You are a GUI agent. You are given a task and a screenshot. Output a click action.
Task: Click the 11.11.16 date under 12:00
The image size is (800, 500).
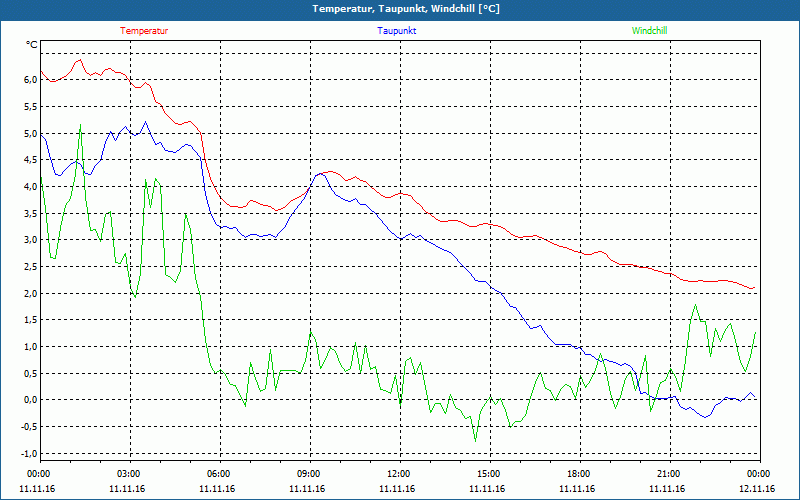click(x=397, y=489)
